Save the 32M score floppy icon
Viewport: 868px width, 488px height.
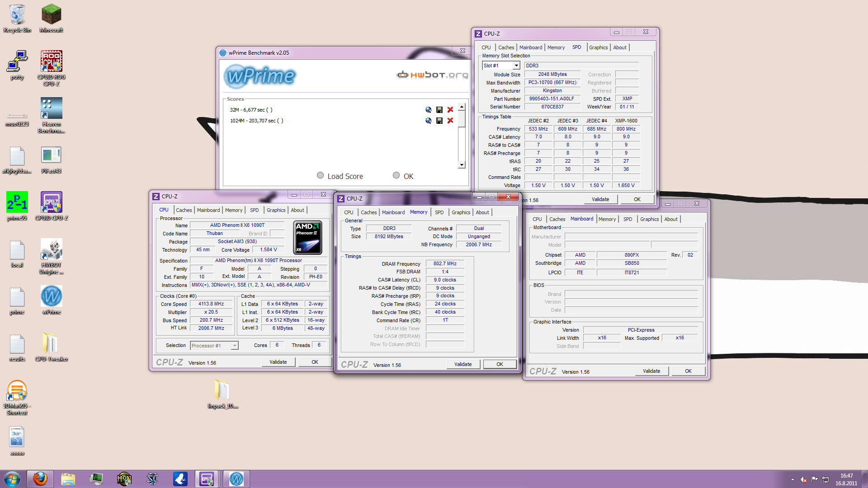[439, 110]
